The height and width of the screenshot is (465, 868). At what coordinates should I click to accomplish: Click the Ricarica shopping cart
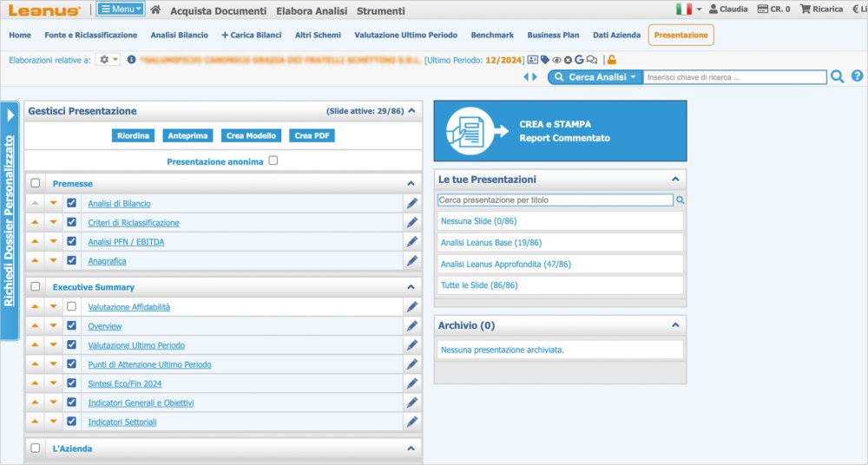[x=821, y=9]
